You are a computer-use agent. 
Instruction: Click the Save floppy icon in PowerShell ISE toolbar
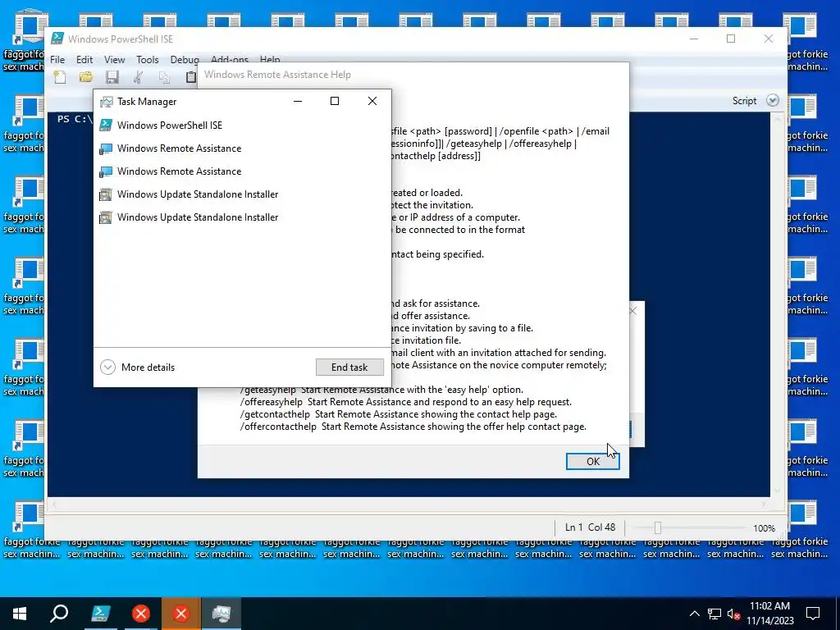pyautogui.click(x=112, y=77)
